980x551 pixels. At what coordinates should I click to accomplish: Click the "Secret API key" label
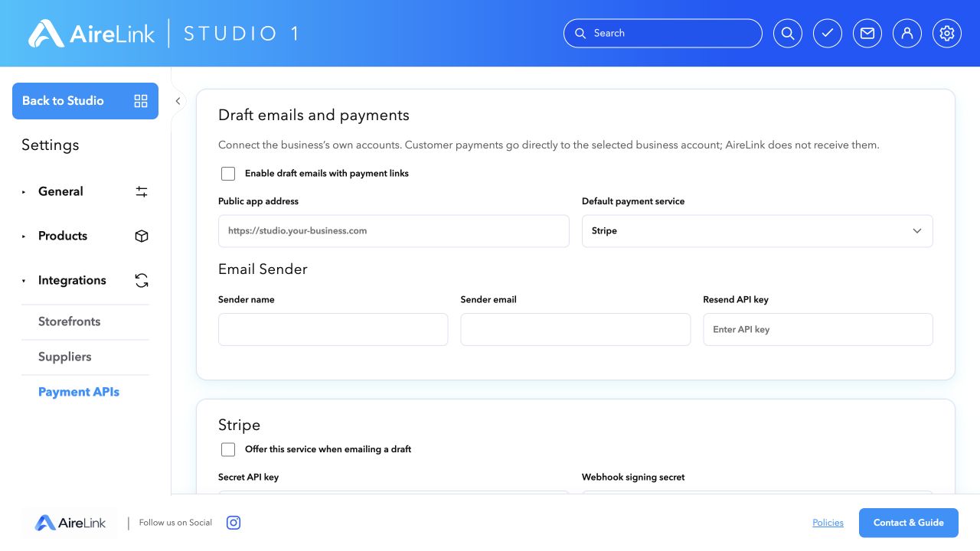(x=248, y=478)
